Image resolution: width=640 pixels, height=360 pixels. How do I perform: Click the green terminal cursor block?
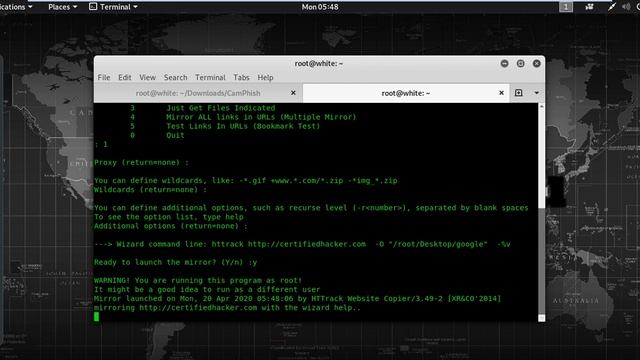point(96,317)
